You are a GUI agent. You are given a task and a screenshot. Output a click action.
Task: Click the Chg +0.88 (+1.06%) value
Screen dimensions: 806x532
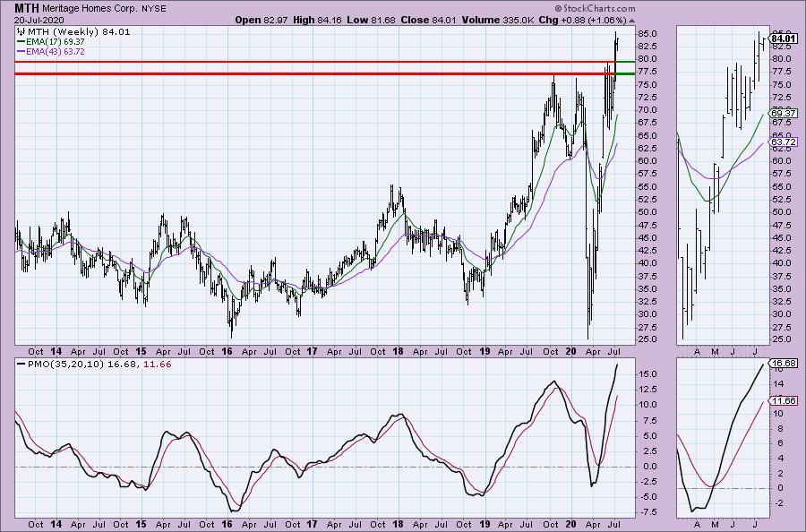coord(582,20)
